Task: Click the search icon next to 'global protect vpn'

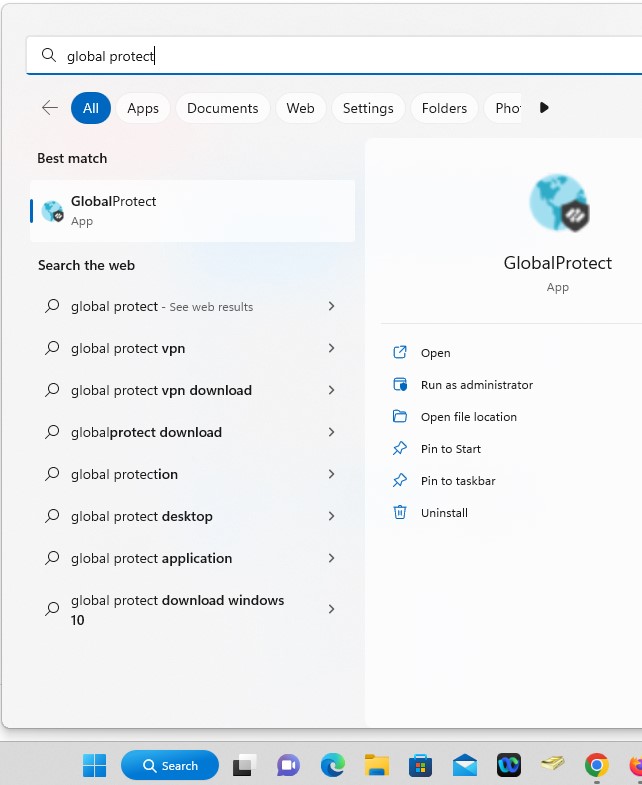Action: pos(52,348)
